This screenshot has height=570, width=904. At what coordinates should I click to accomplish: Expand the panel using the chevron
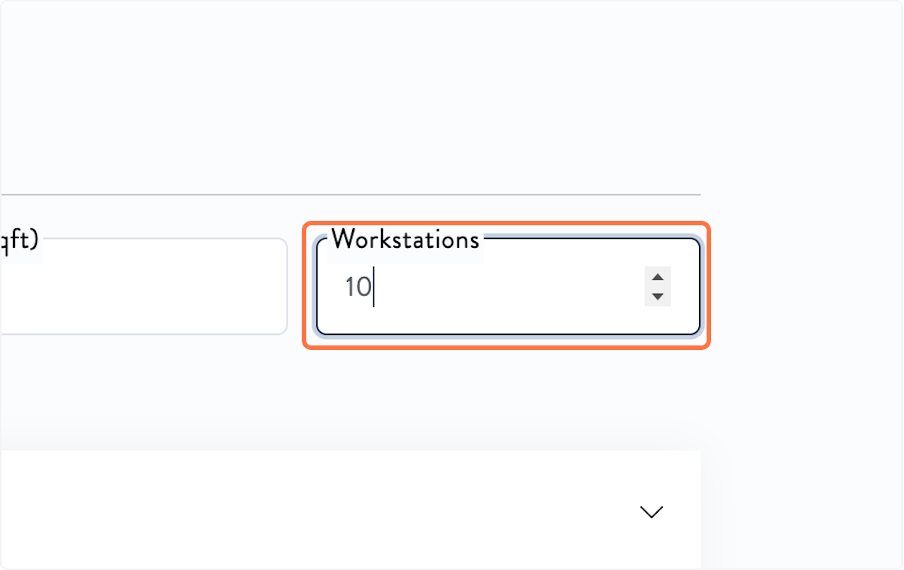click(x=651, y=512)
